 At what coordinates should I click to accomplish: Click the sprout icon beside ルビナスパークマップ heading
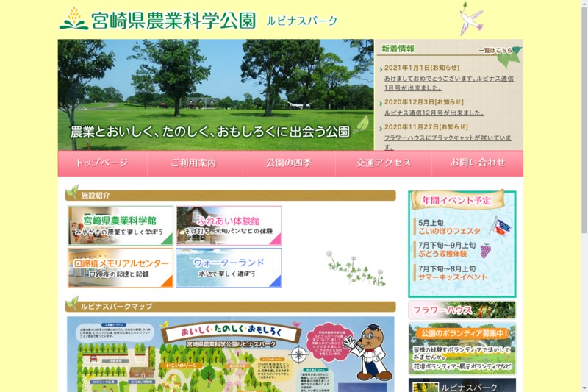pos(72,304)
